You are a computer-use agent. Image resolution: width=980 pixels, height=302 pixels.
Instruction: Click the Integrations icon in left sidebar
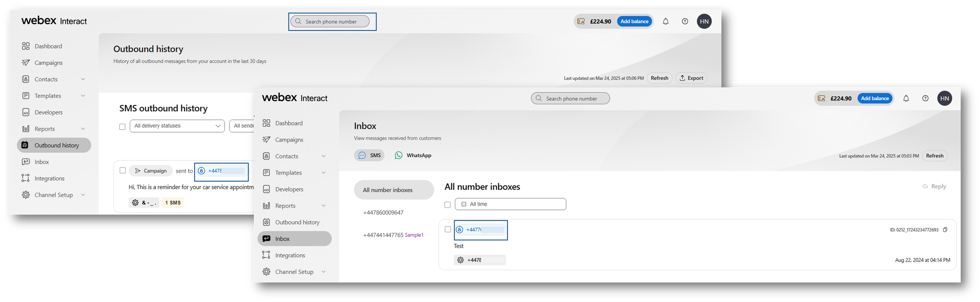pos(25,178)
